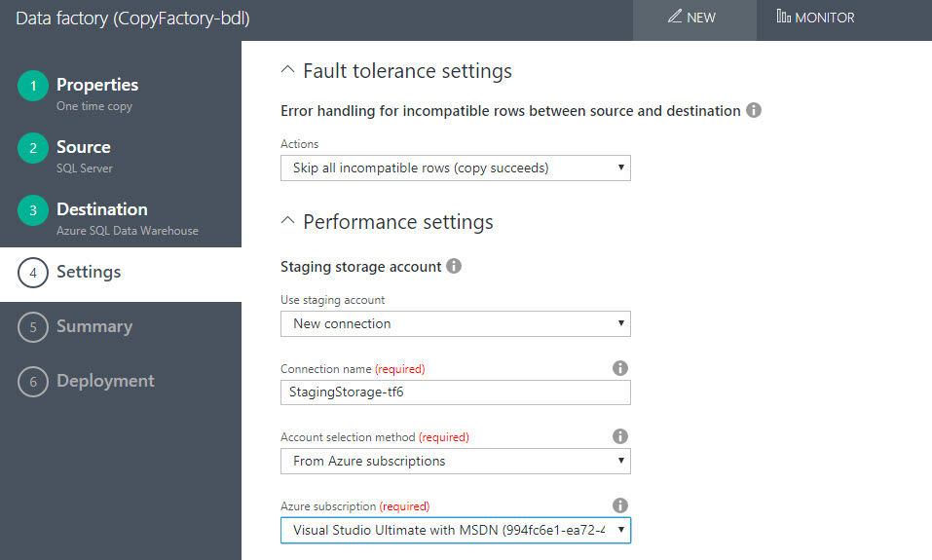Switch to the NEW tab
Image resolution: width=932 pixels, height=560 pixels.
692,18
